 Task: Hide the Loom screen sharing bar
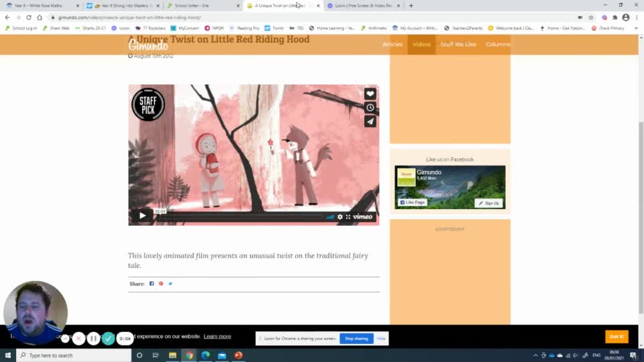point(381,339)
